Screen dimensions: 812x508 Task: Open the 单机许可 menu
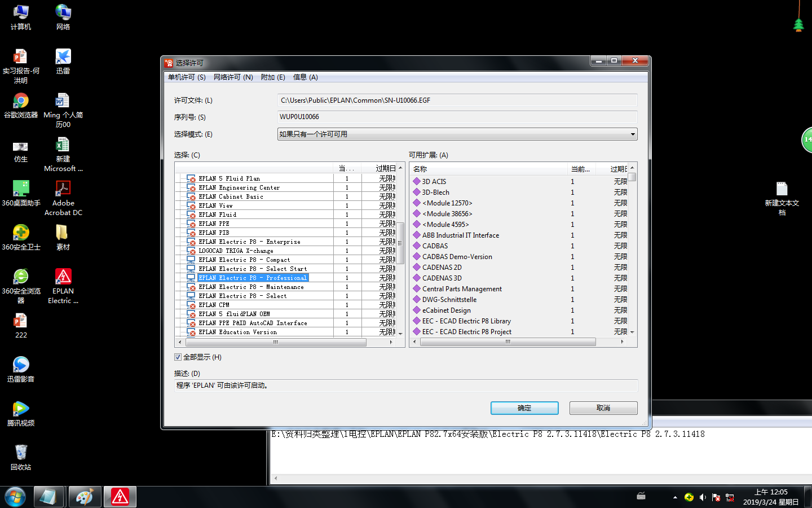(187, 77)
